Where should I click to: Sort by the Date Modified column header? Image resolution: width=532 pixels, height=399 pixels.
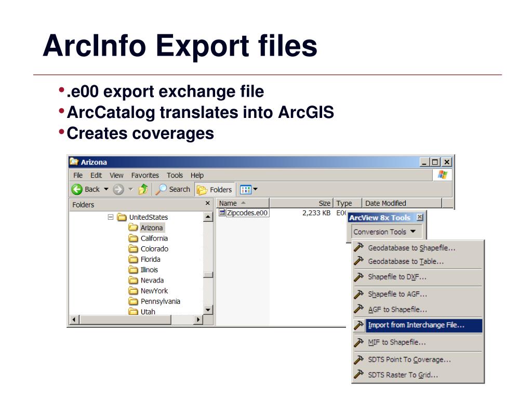(402, 203)
